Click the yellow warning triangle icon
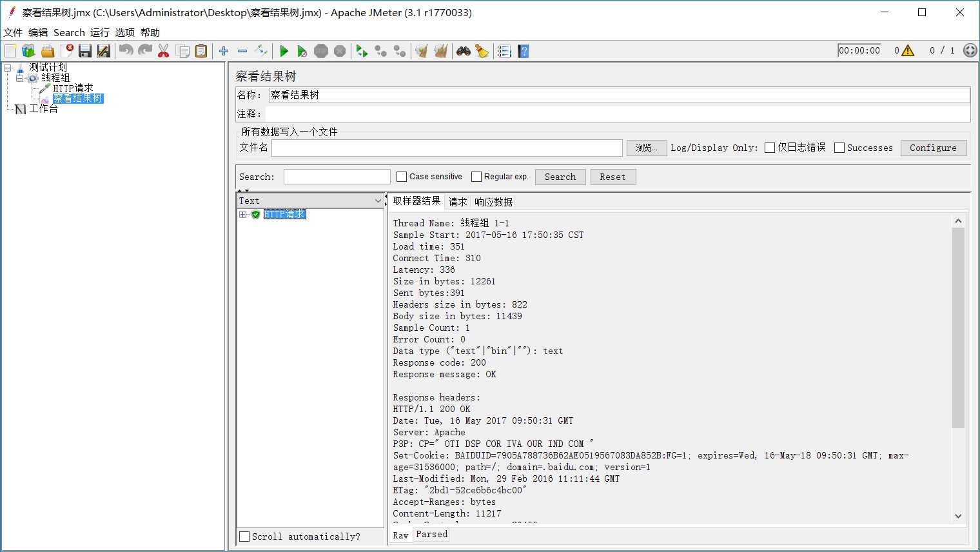980x552 pixels. point(908,50)
